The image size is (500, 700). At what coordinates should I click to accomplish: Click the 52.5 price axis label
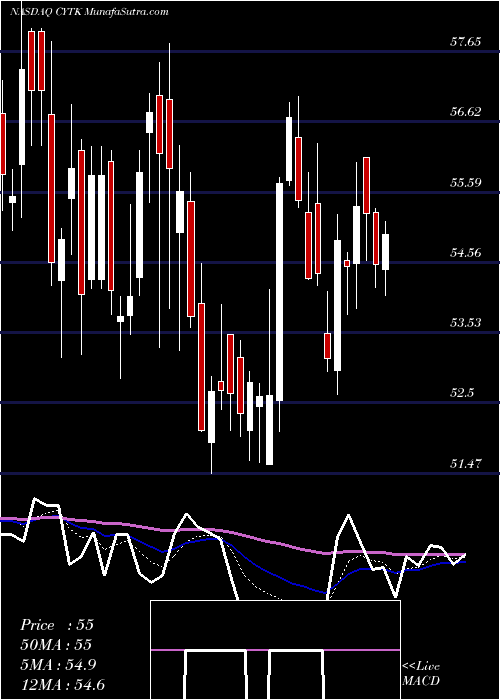(462, 393)
